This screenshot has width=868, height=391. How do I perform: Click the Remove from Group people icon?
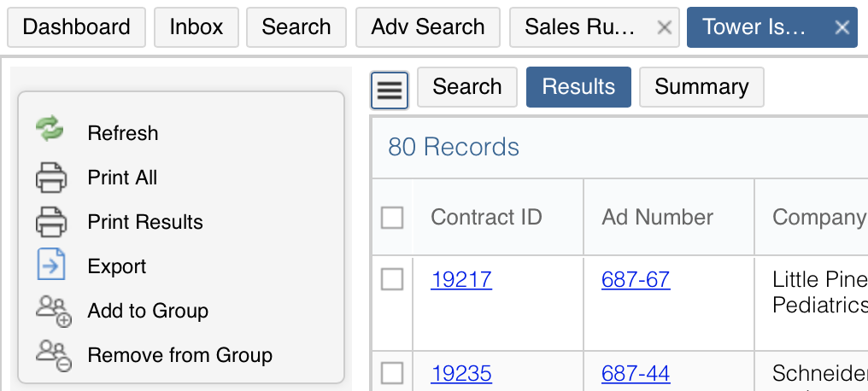coord(54,356)
